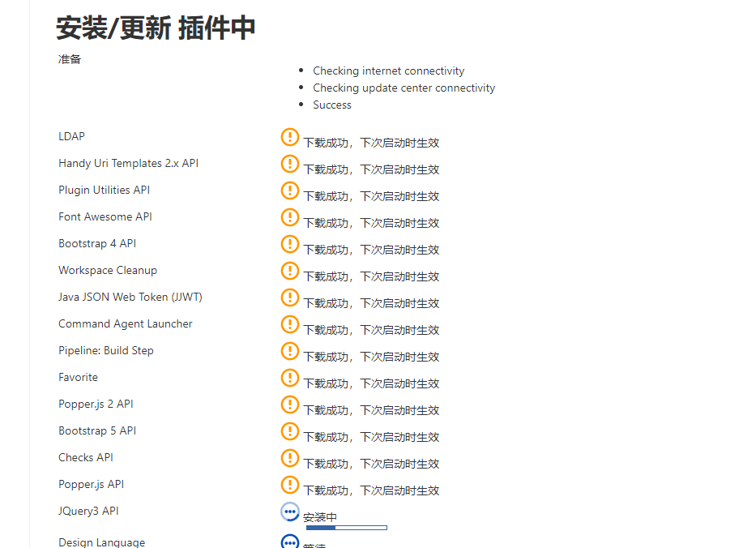This screenshot has height=548, width=756.
Task: Click the Pipeline: Build Step status icon
Action: click(290, 351)
